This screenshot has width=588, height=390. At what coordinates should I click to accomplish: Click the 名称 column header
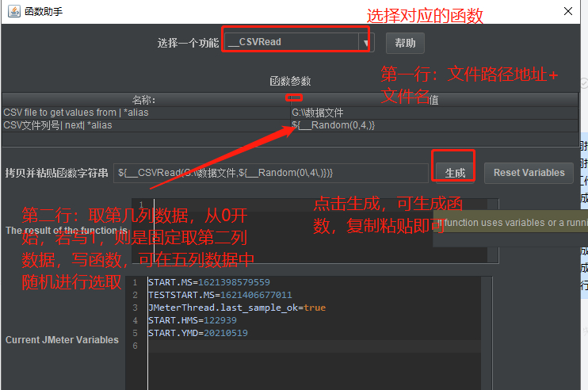pos(147,100)
